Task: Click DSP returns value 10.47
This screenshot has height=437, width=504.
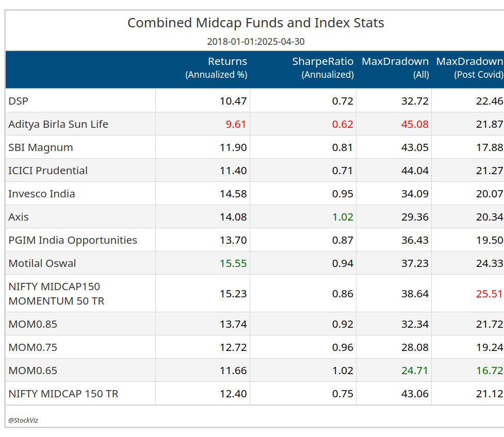Action: point(233,101)
